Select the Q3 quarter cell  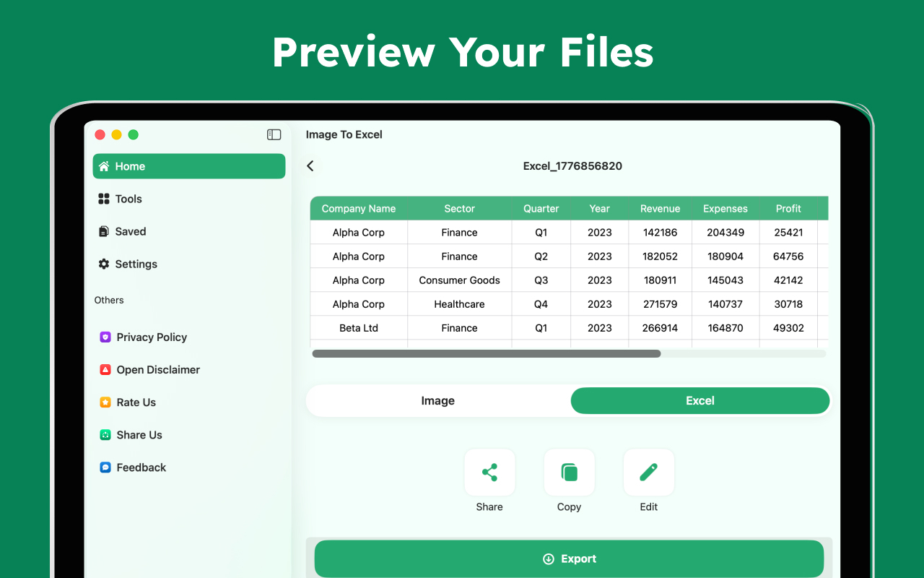(541, 280)
